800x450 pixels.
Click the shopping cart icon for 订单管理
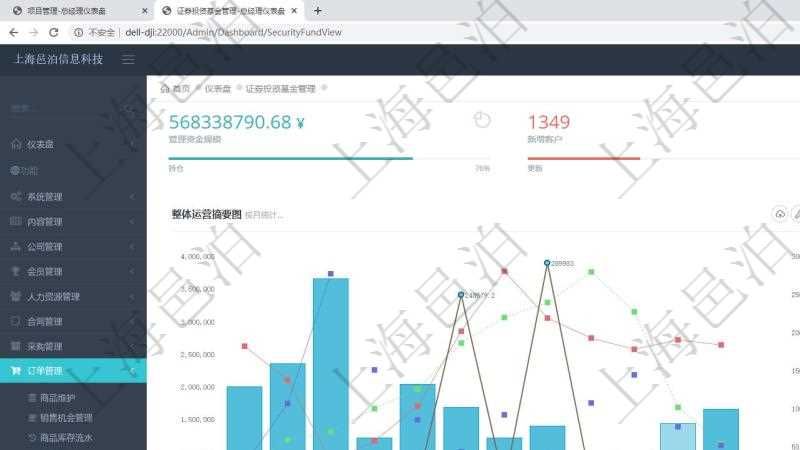coord(16,371)
